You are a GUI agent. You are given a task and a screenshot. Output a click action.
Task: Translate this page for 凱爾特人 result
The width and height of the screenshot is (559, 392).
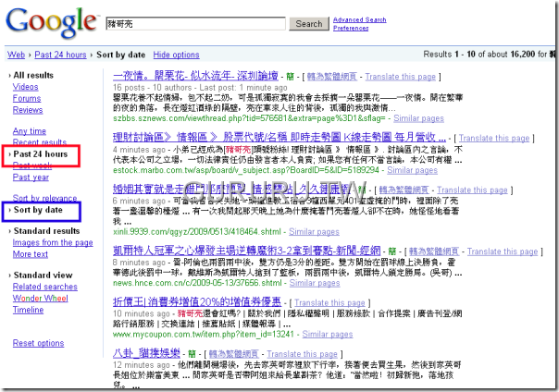click(503, 251)
